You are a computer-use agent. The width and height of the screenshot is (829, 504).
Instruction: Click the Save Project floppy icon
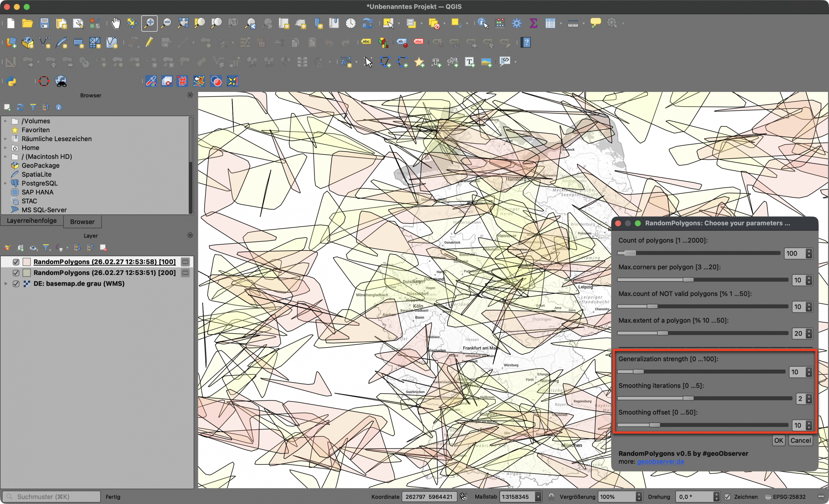[x=44, y=23]
